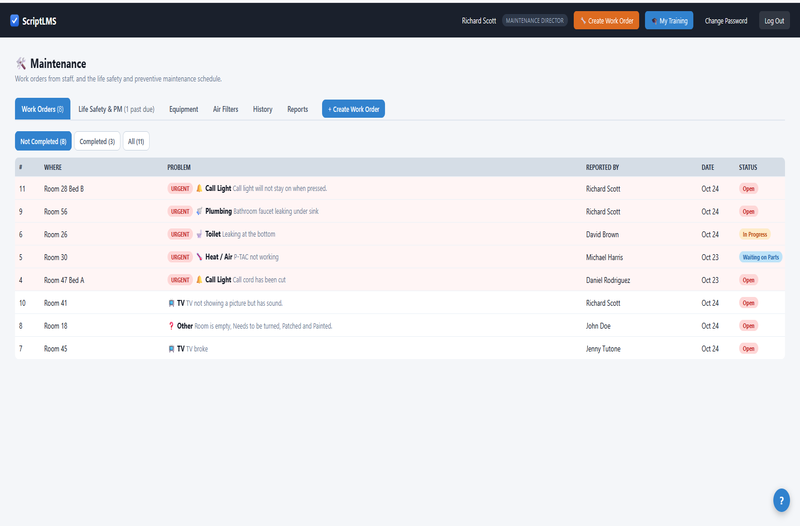Click reporter Daniel Rodriguez
Screen dimensions: 800x526
click(608, 280)
